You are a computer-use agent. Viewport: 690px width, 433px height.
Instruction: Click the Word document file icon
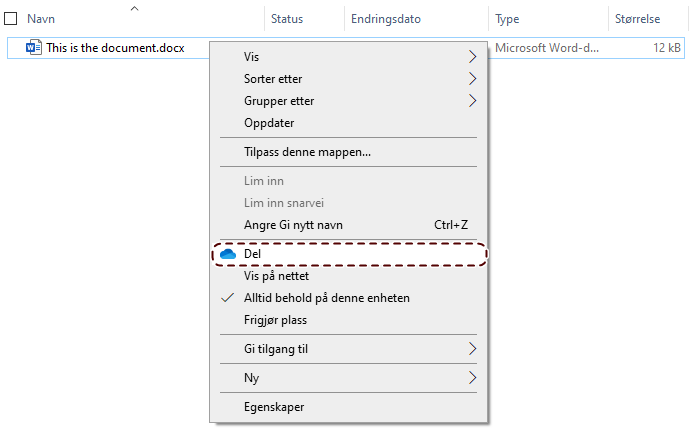[x=33, y=48]
